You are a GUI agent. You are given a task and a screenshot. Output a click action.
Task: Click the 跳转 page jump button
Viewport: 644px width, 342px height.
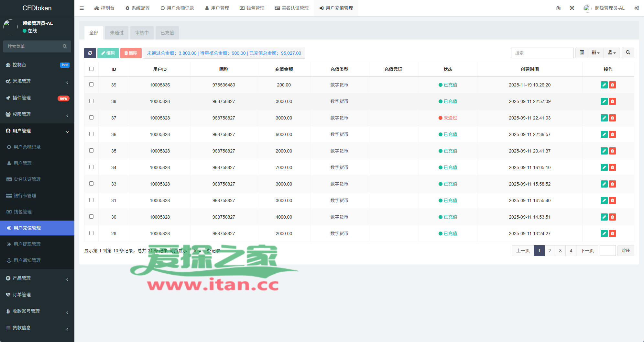pyautogui.click(x=626, y=251)
